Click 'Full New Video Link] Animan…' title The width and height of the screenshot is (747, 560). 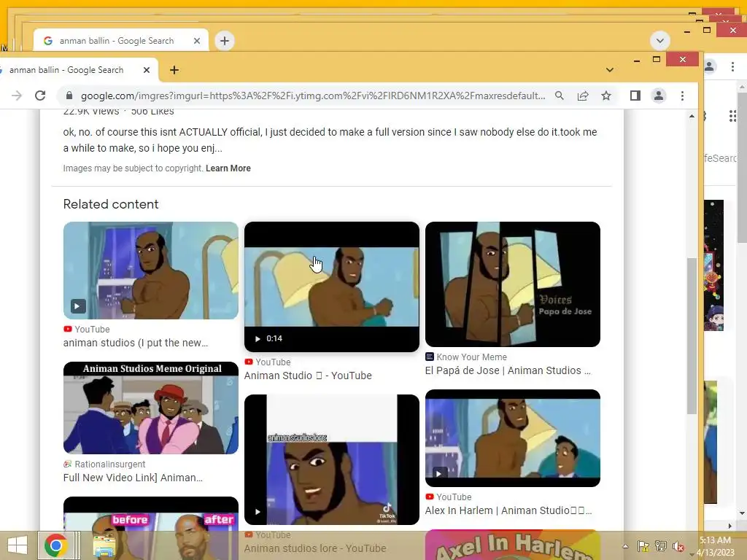(x=133, y=478)
